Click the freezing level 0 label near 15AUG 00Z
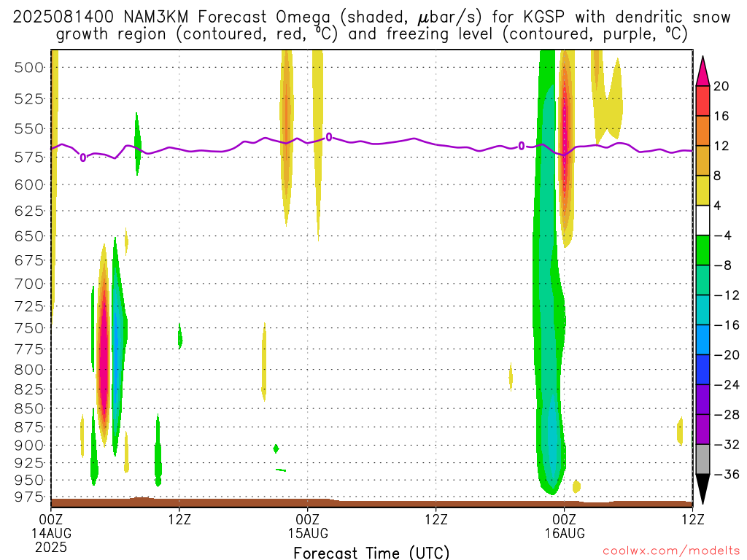 tap(329, 138)
